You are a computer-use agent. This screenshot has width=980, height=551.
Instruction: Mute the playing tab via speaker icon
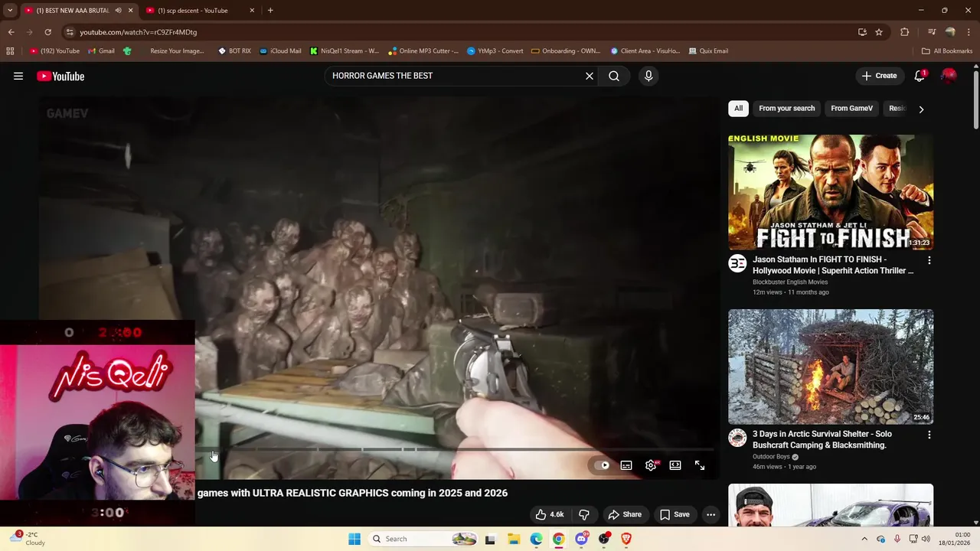[118, 11]
